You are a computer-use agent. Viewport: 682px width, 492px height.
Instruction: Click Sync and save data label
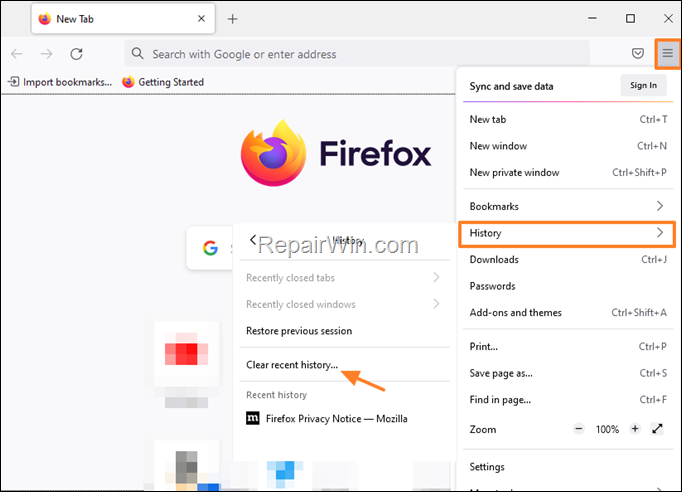click(512, 86)
